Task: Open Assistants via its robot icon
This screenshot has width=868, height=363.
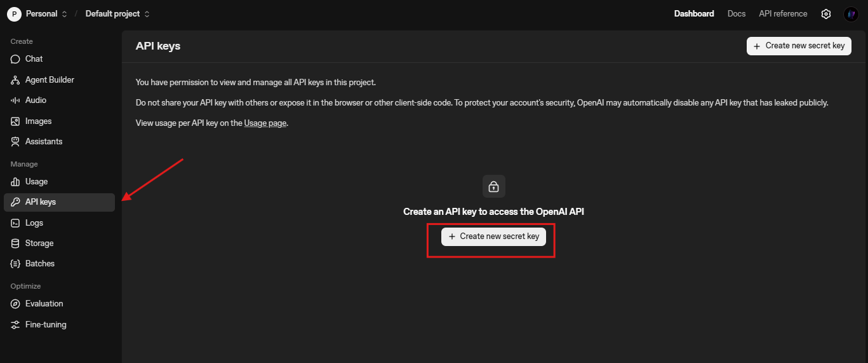Action: pos(15,142)
